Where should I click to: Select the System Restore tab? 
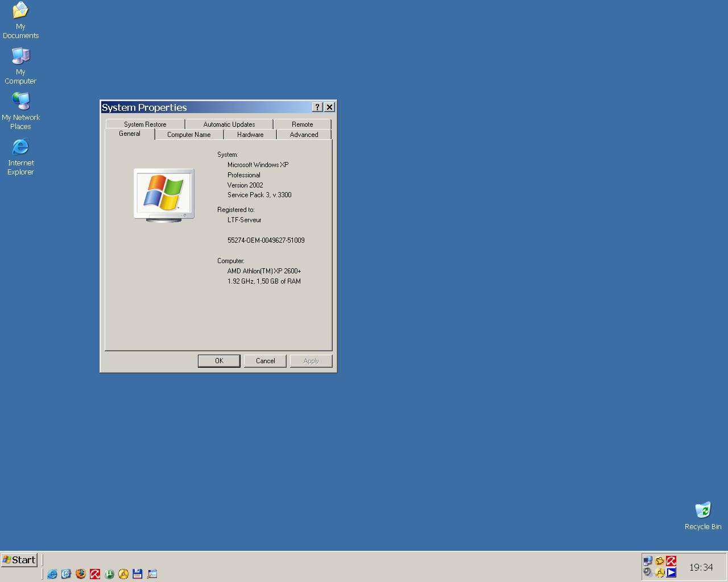tap(145, 124)
